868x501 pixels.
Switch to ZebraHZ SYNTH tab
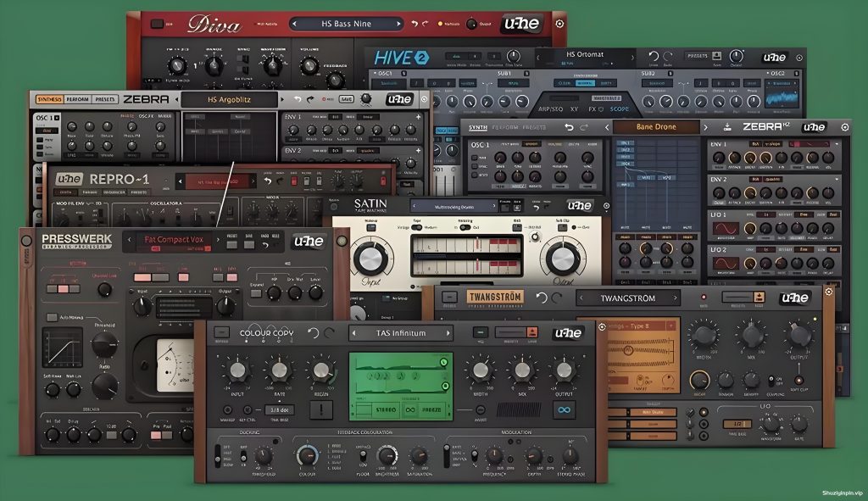coord(478,127)
